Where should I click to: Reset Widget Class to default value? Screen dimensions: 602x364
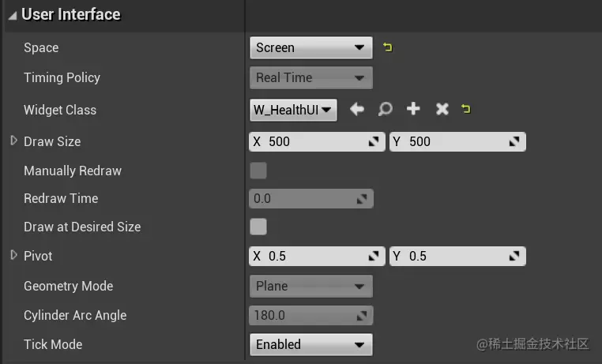(x=466, y=109)
